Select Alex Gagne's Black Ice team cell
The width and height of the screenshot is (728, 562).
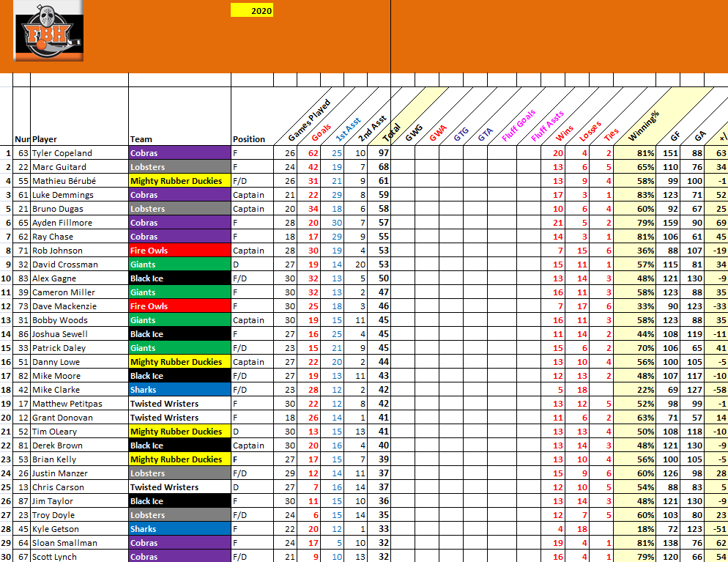[179, 278]
